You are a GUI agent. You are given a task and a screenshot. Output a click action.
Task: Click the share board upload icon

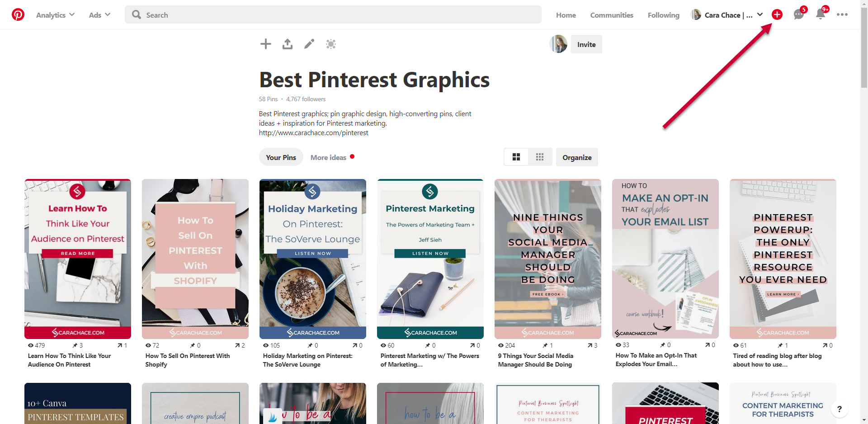click(x=288, y=44)
